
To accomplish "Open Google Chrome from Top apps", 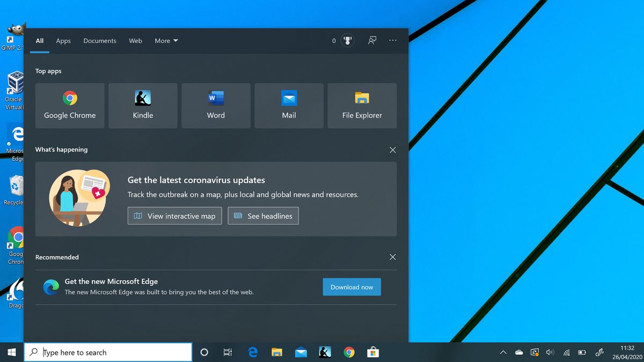I will (x=69, y=105).
